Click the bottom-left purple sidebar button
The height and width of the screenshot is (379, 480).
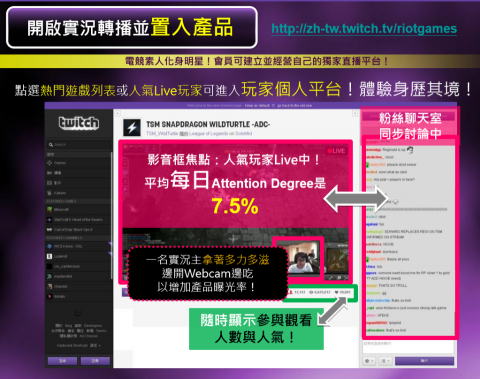(x=62, y=361)
